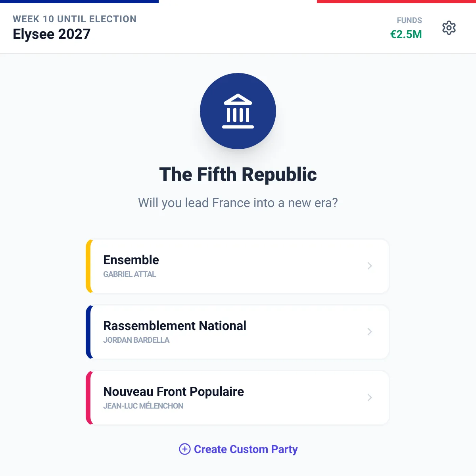This screenshot has height=476, width=476.
Task: Click the Elysee 2027 title
Action: pyautogui.click(x=52, y=34)
